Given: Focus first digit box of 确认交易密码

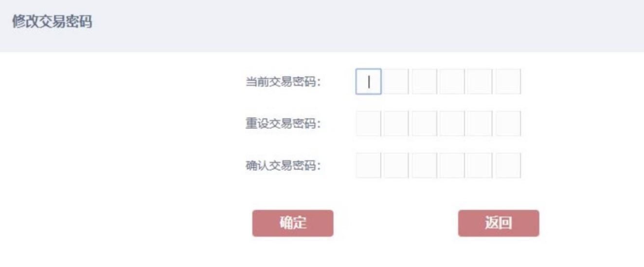Looking at the screenshot, I should (x=368, y=165).
